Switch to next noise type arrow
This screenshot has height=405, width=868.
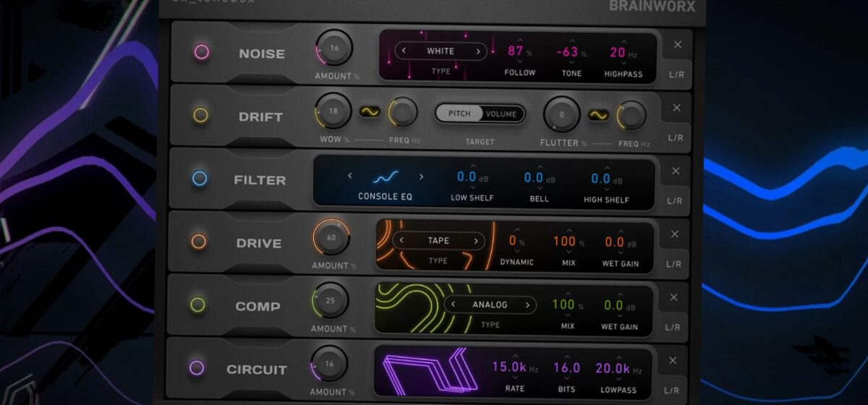478,51
